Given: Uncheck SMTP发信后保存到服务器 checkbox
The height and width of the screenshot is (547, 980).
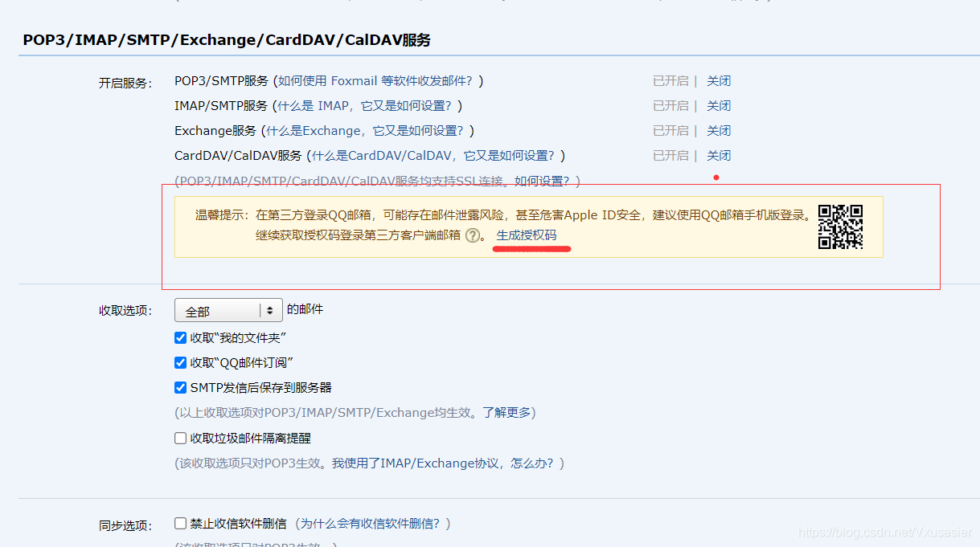Looking at the screenshot, I should pos(181,387).
